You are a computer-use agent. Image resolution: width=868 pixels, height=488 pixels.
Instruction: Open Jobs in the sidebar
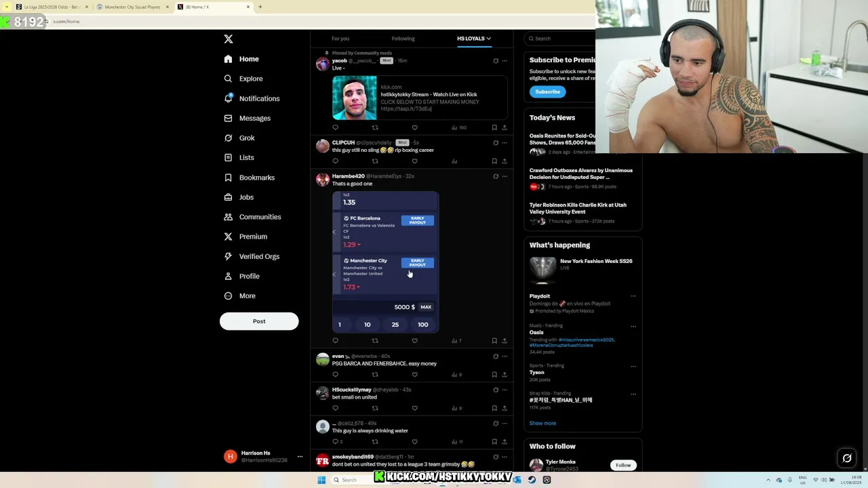click(x=239, y=197)
